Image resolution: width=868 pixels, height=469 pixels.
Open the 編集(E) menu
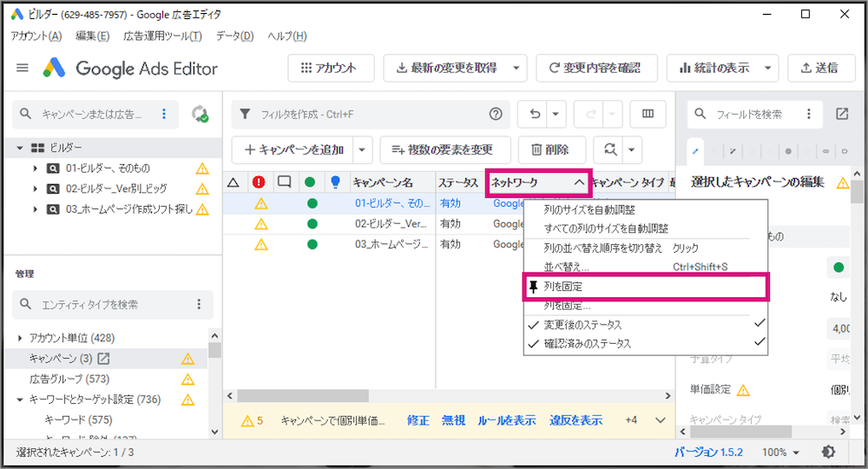[93, 36]
